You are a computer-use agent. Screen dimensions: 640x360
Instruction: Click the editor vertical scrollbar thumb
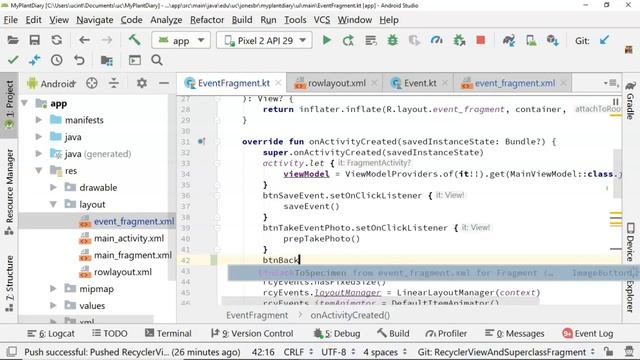[617, 173]
